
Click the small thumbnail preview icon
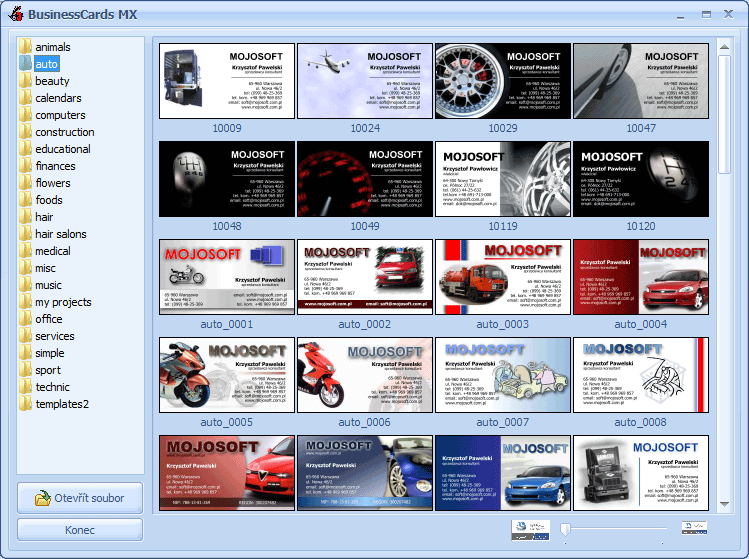[x=694, y=528]
